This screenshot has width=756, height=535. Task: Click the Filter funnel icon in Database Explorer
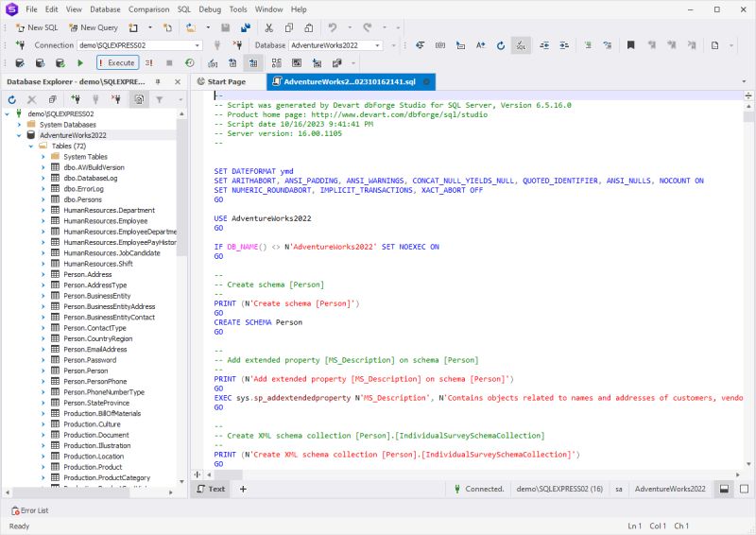coord(159,99)
